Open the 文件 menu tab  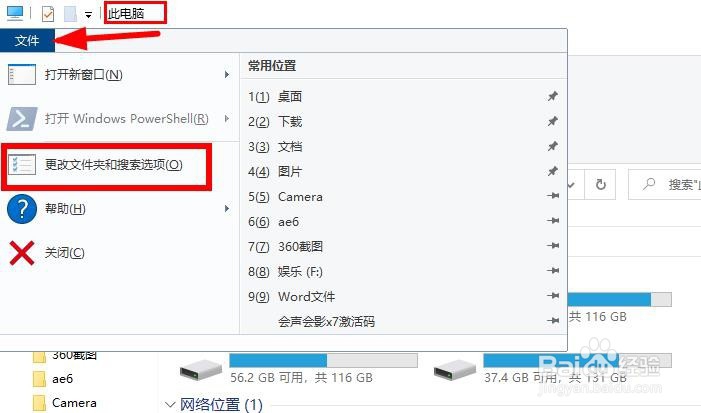pos(27,41)
